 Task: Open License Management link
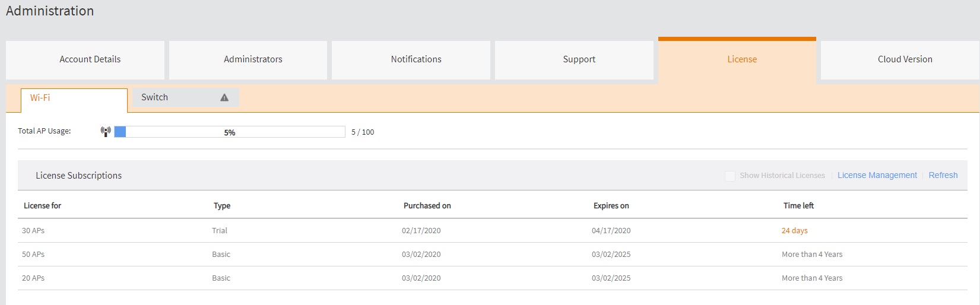coord(877,175)
